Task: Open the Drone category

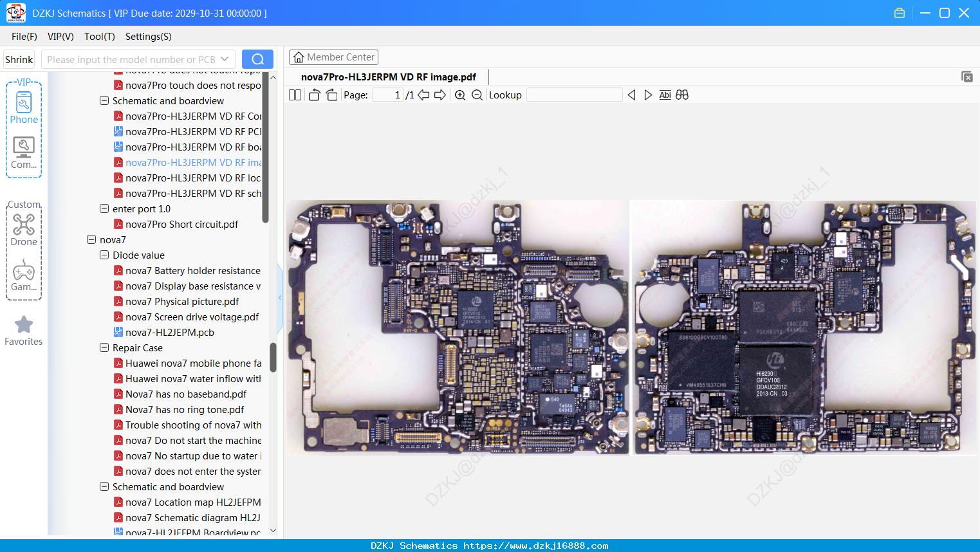Action: (24, 230)
